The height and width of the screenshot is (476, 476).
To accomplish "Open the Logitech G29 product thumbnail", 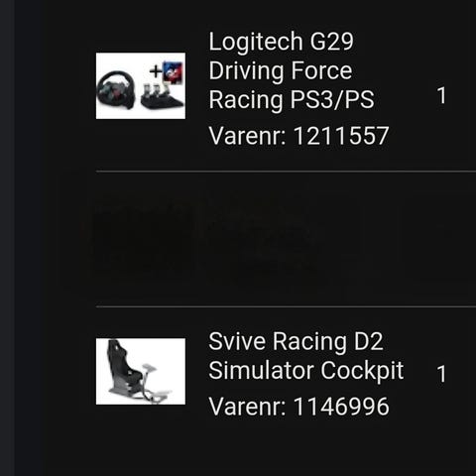I will coord(141,85).
